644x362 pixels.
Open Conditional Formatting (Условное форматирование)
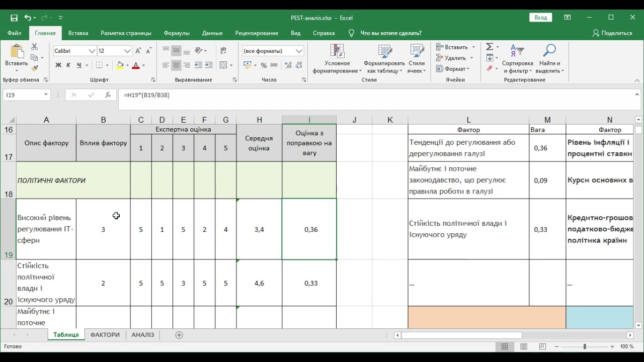(337, 59)
